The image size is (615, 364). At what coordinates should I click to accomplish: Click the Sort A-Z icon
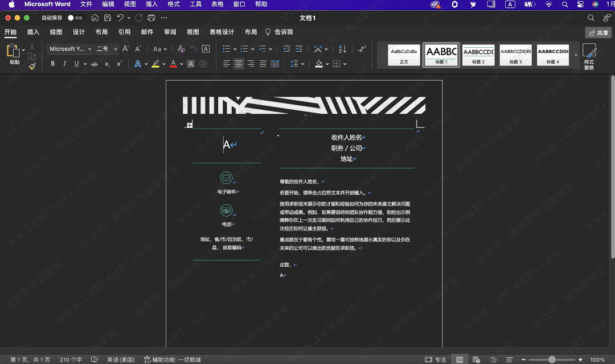(342, 49)
